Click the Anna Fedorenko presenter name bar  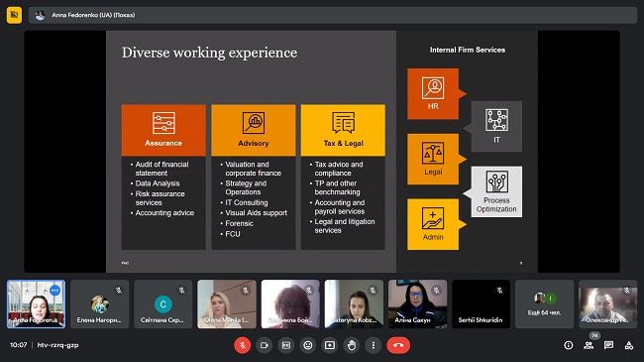coord(333,15)
